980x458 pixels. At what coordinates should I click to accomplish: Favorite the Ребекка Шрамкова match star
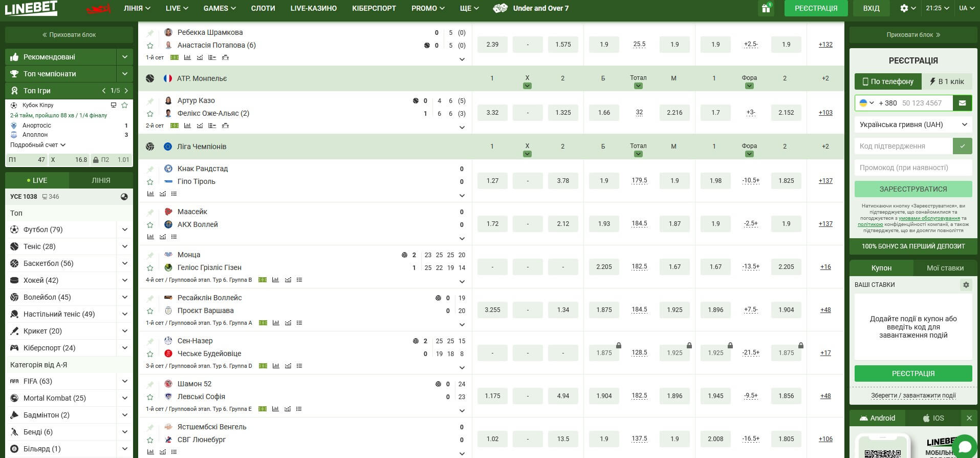tap(150, 46)
